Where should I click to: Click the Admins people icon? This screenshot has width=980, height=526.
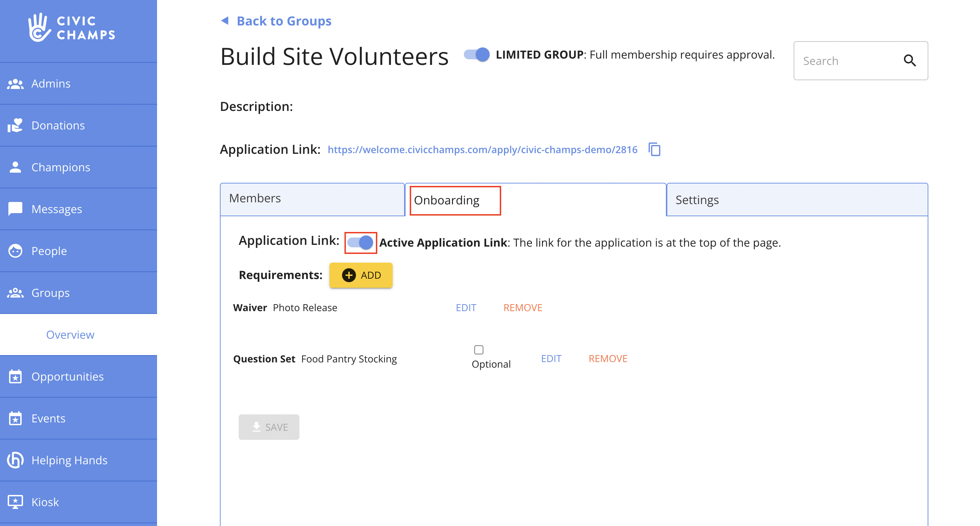coord(15,84)
